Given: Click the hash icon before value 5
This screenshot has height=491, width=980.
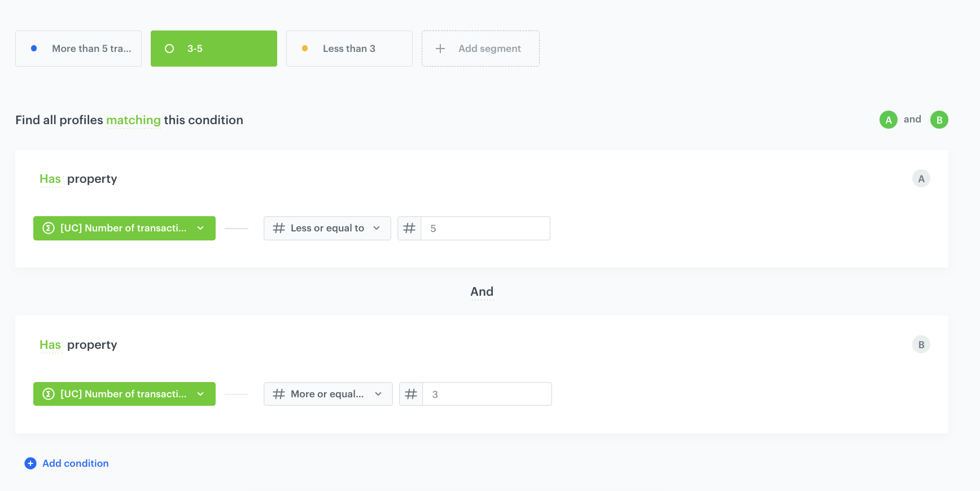Looking at the screenshot, I should click(x=409, y=229).
